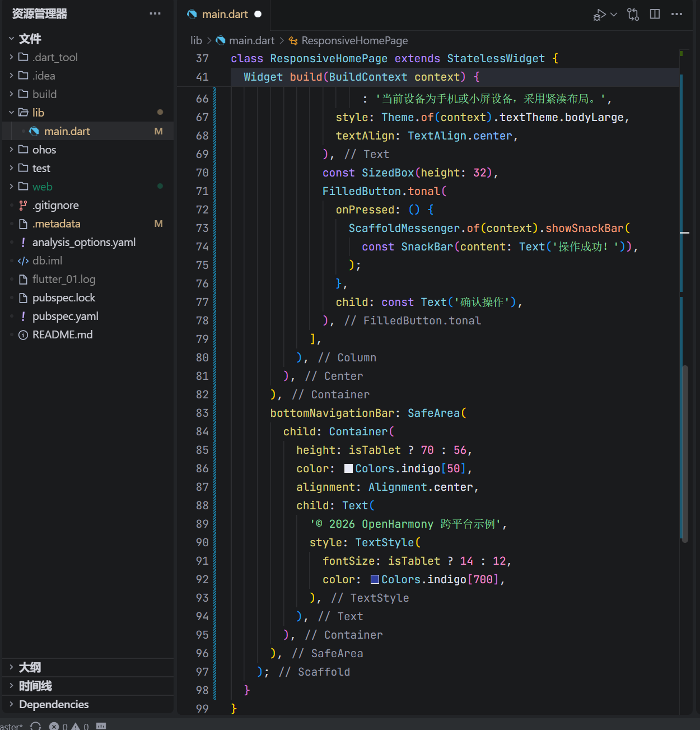Click 'Alignment.center' on line 87
Viewport: 700px width, 730px height.
coord(421,487)
